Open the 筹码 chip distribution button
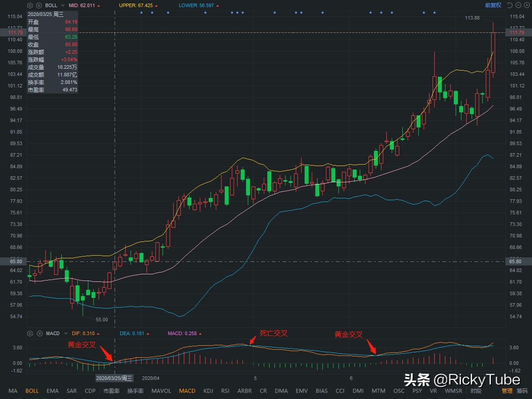This screenshot has width=532, height=399. [522, 391]
